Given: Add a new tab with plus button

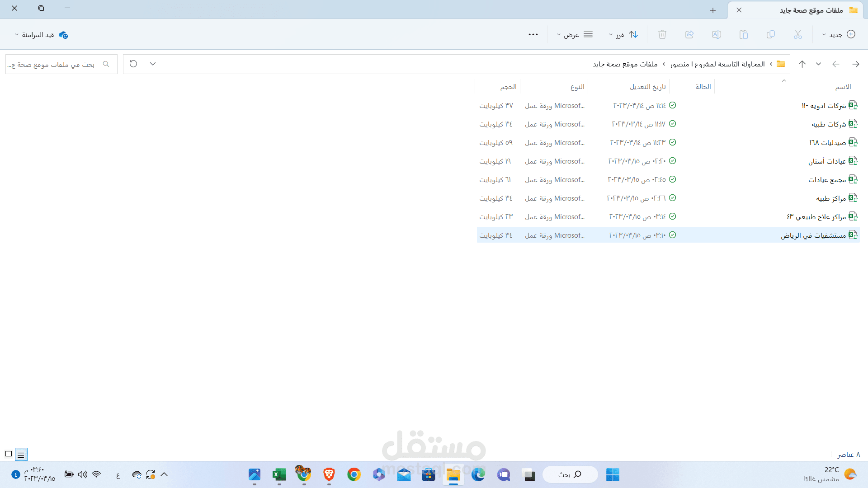Looking at the screenshot, I should 713,10.
